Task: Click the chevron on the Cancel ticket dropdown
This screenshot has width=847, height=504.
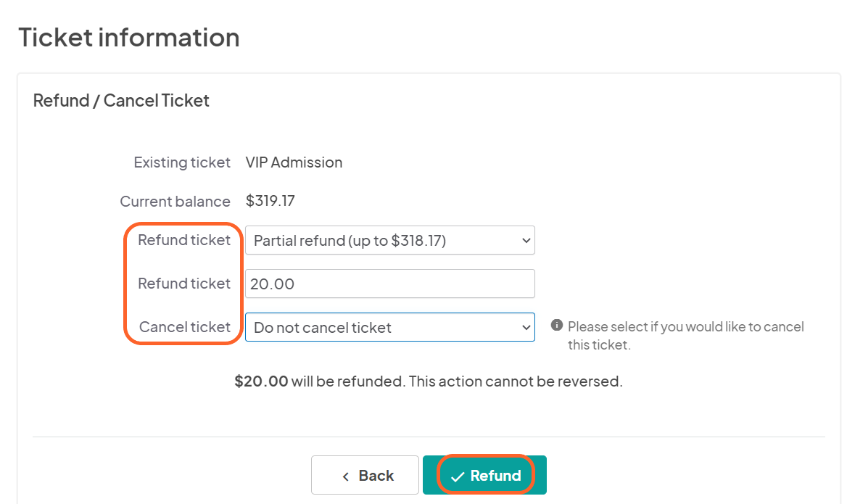Action: 526,327
